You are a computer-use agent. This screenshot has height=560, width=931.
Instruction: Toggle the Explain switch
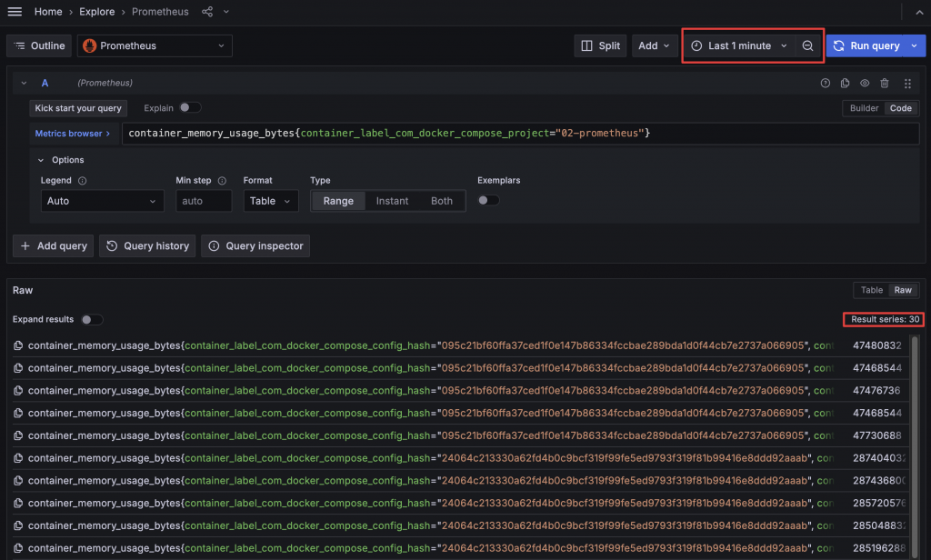click(190, 107)
